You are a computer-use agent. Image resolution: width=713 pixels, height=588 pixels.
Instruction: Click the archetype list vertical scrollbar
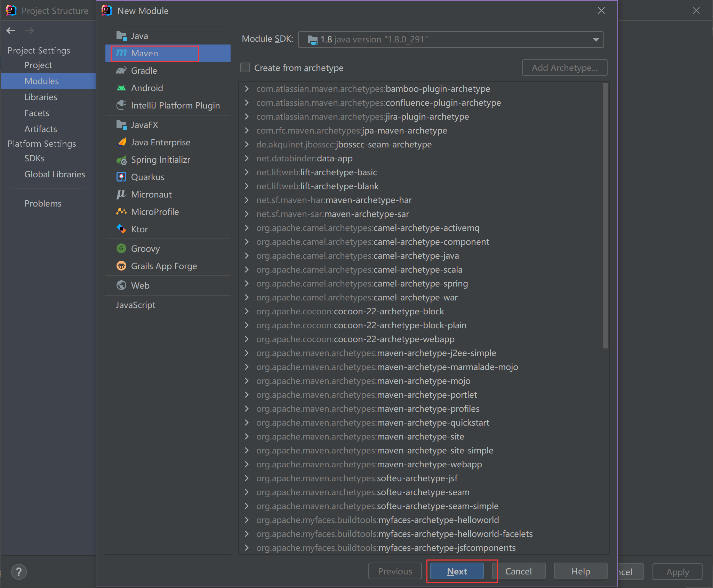[x=605, y=216]
